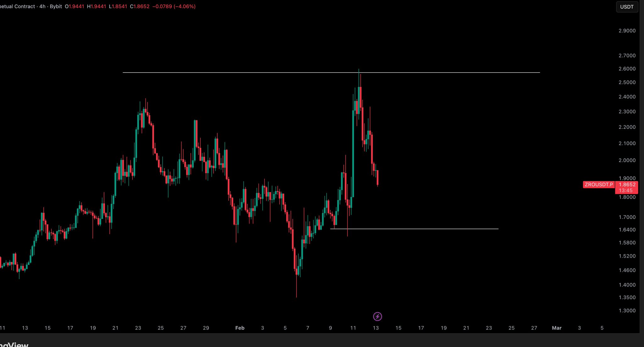Click the Feb label on time axis
The image size is (644, 347).
240,328
